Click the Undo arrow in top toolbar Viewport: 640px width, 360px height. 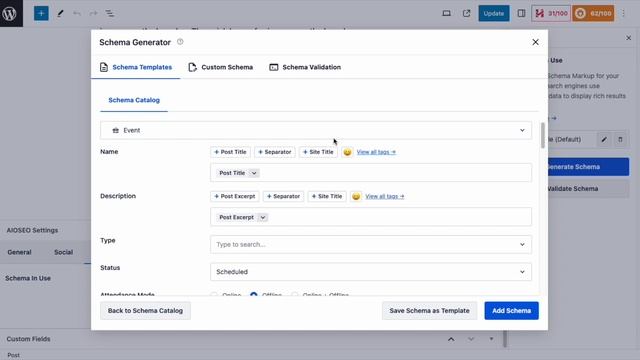pos(77,13)
